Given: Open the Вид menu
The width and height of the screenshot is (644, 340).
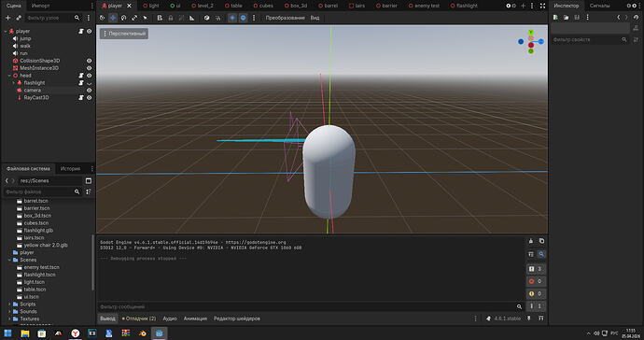Looking at the screenshot, I should pyautogui.click(x=315, y=18).
